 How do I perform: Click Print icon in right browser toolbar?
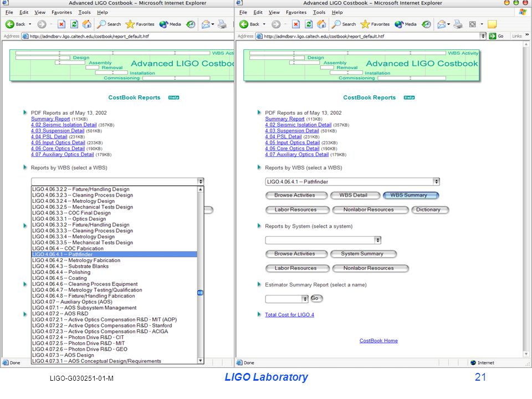click(458, 24)
